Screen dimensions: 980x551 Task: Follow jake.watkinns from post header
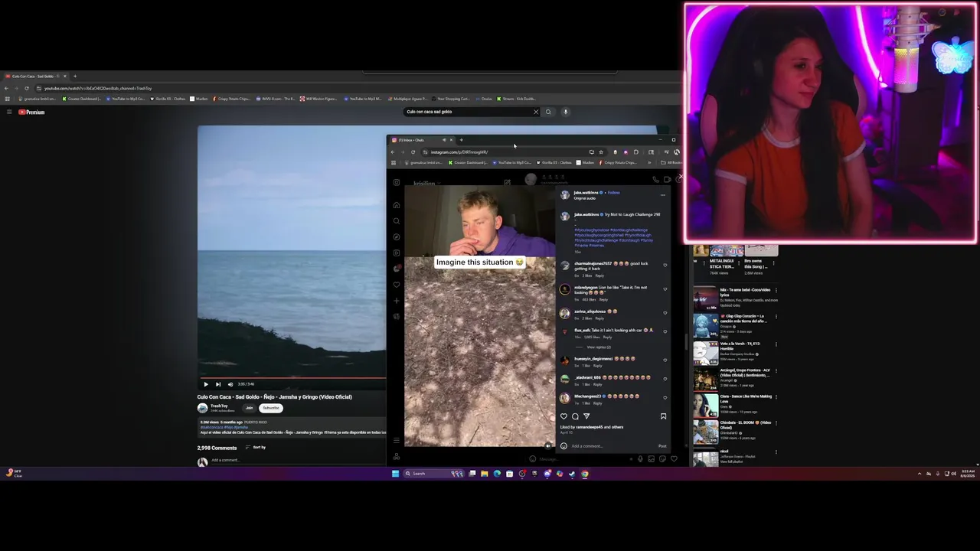coord(613,193)
